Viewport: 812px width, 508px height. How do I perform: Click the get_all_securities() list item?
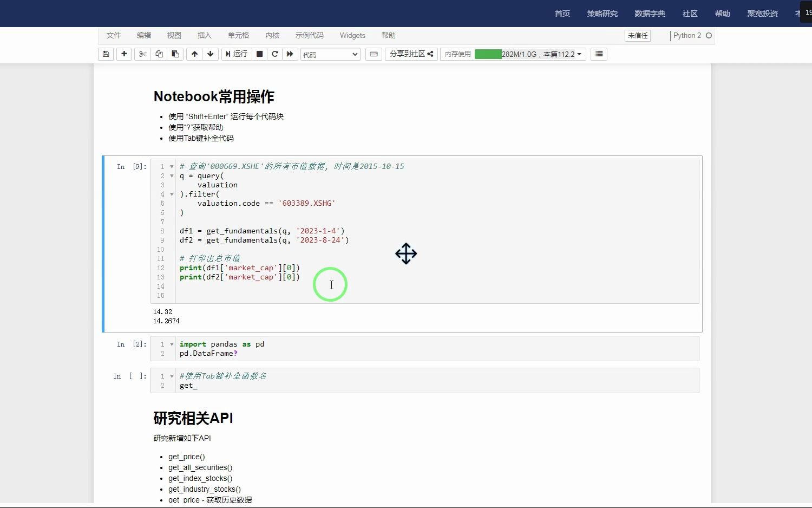click(x=200, y=467)
